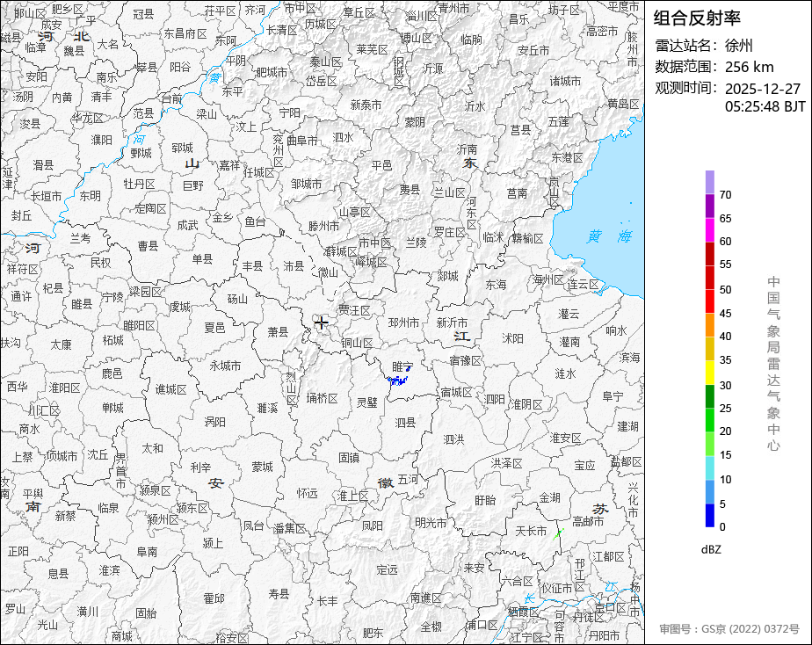Click the data range value 256 km
The image size is (812, 645).
pos(750,67)
